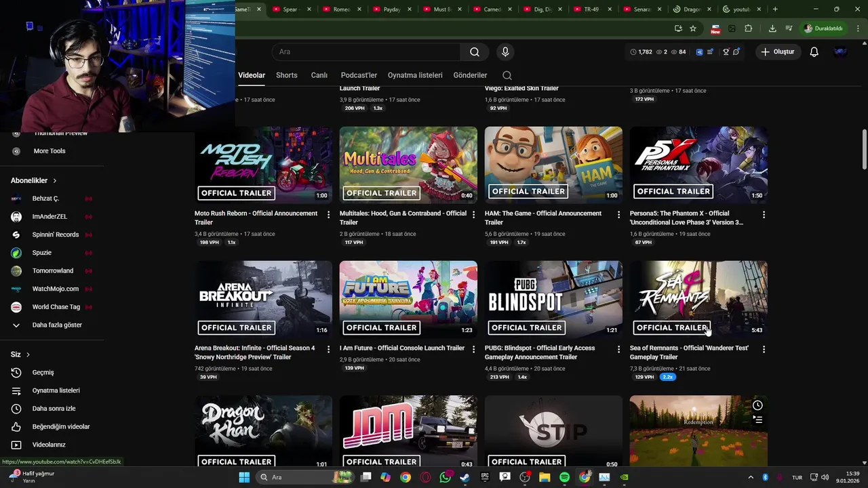Viewport: 868px width, 488px height.
Task: Click the 2.2x multiplier badge under Sea of Remnants
Action: 668,377
